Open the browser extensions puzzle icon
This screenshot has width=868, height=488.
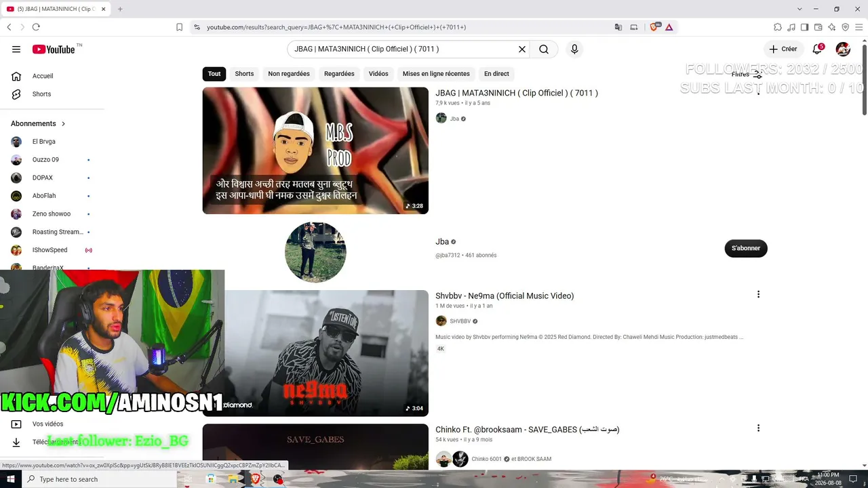778,27
